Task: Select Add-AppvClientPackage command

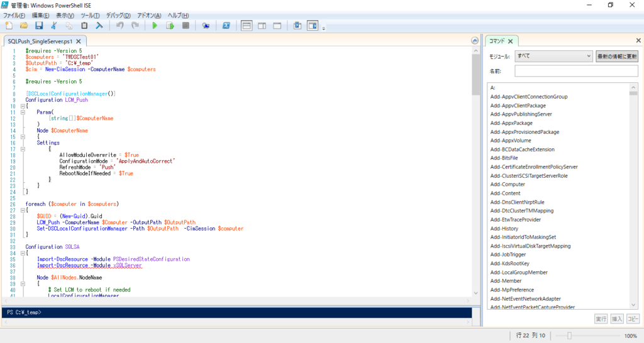Action: [518, 106]
